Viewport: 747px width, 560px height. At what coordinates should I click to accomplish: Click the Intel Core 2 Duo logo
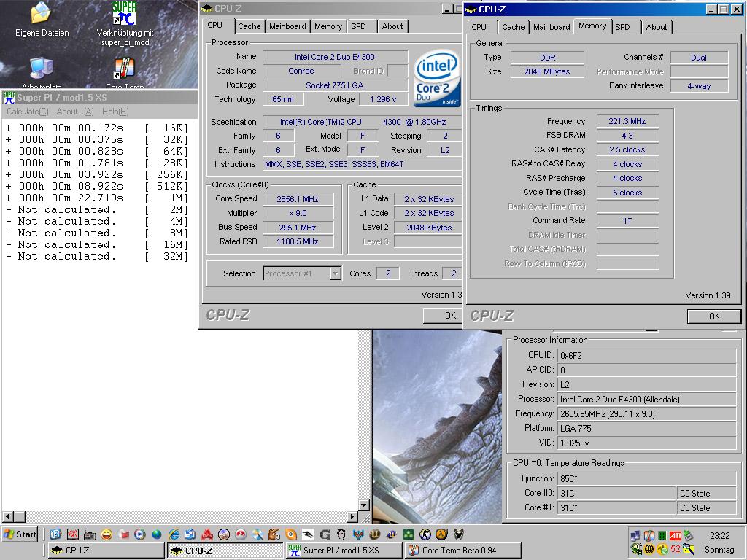coord(437,78)
